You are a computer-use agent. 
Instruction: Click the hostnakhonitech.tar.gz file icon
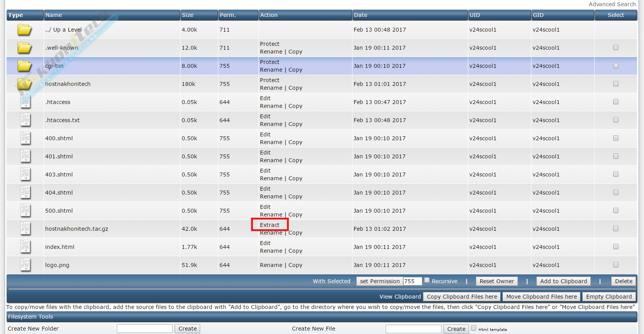pos(25,229)
